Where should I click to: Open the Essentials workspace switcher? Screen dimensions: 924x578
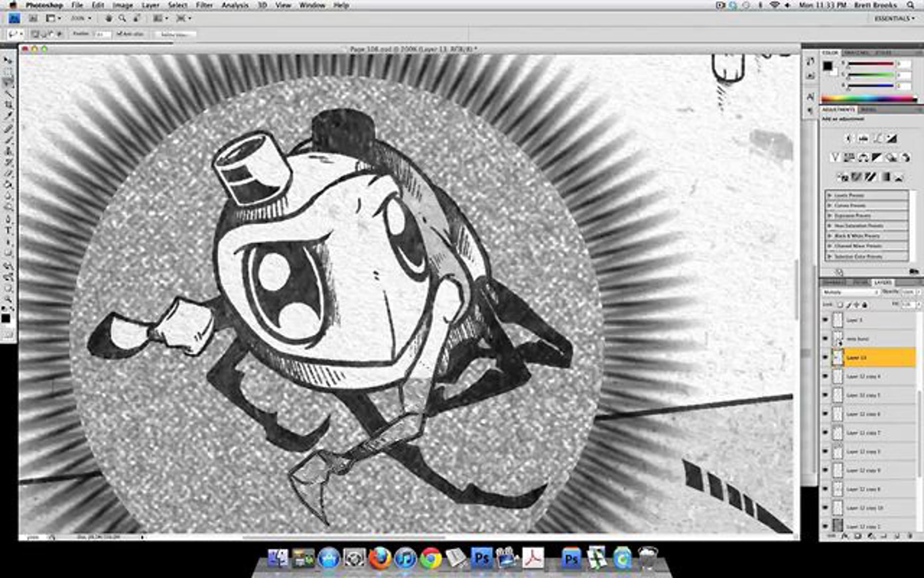(x=895, y=18)
